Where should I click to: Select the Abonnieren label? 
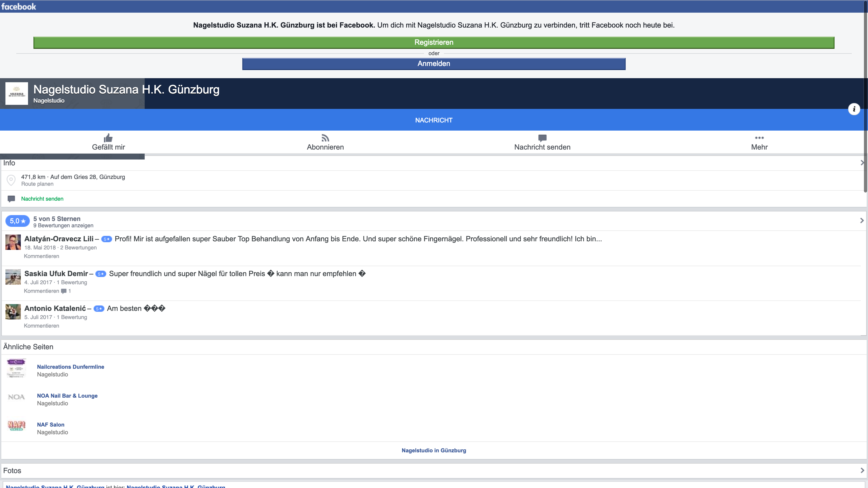click(325, 147)
